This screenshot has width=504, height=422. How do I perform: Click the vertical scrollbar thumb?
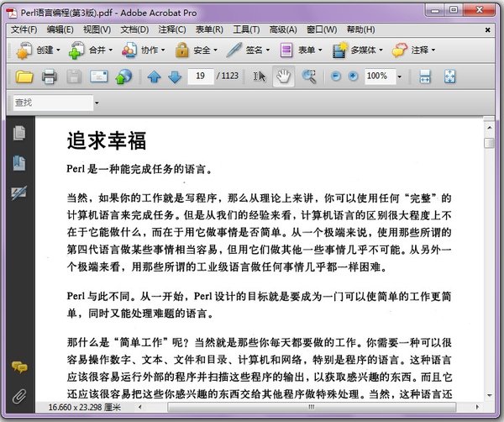(x=489, y=143)
